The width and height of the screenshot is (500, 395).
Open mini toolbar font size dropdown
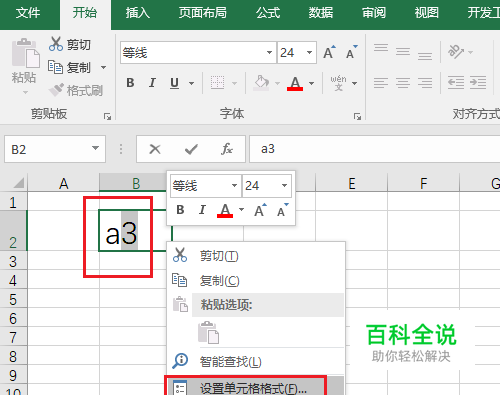pos(284,185)
